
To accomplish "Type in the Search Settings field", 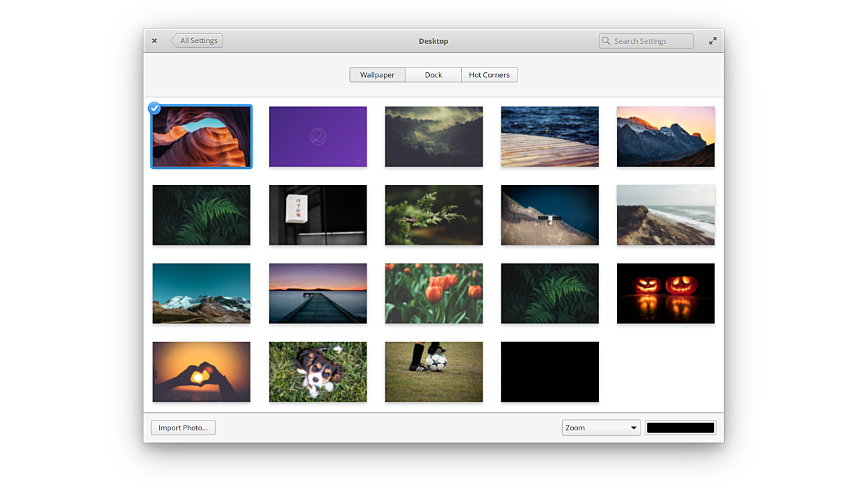I will (651, 41).
